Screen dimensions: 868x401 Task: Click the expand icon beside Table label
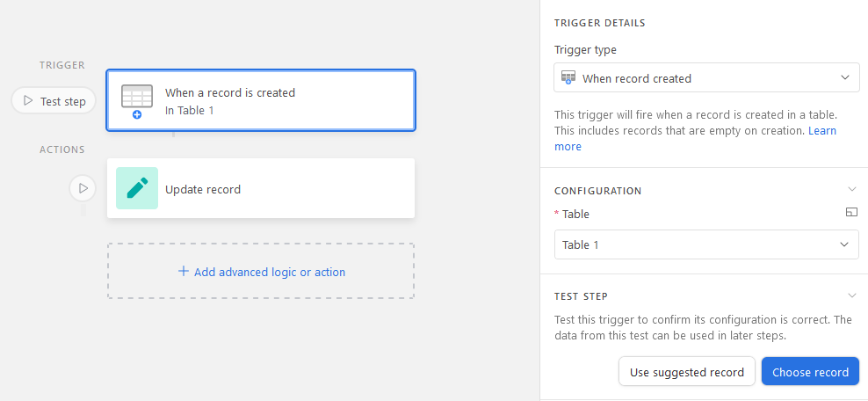click(x=852, y=213)
